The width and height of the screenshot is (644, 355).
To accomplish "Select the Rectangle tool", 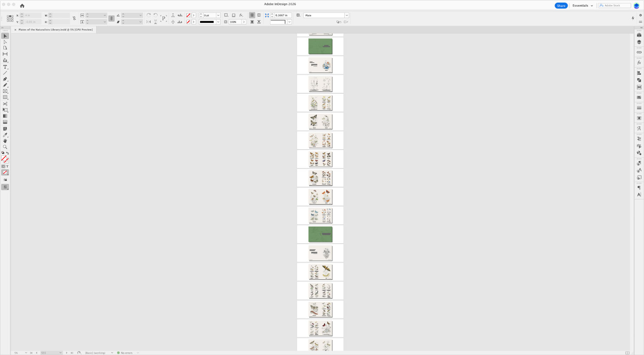I will 5,97.
